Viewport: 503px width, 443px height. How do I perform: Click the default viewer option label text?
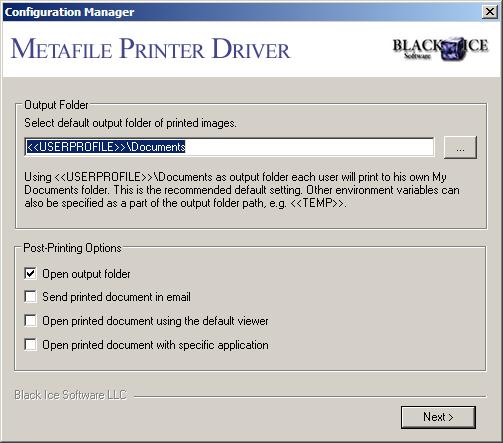155,321
